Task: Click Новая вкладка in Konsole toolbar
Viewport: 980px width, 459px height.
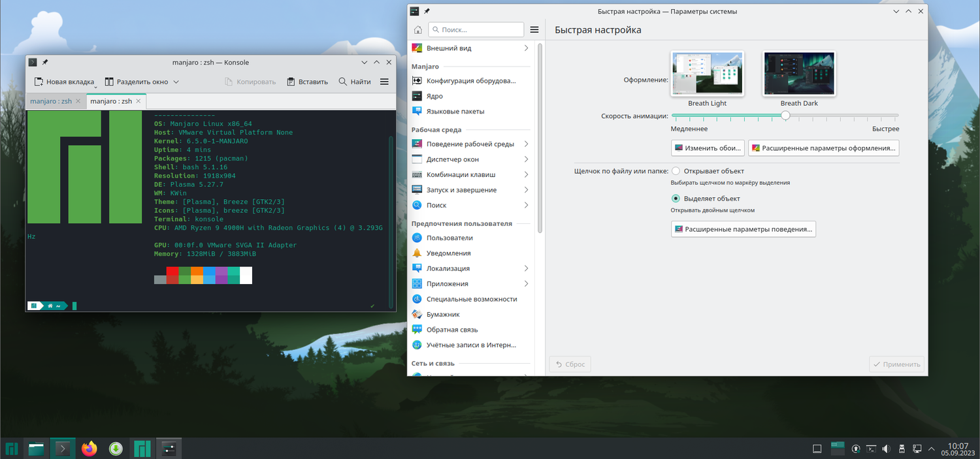Action: (x=64, y=82)
